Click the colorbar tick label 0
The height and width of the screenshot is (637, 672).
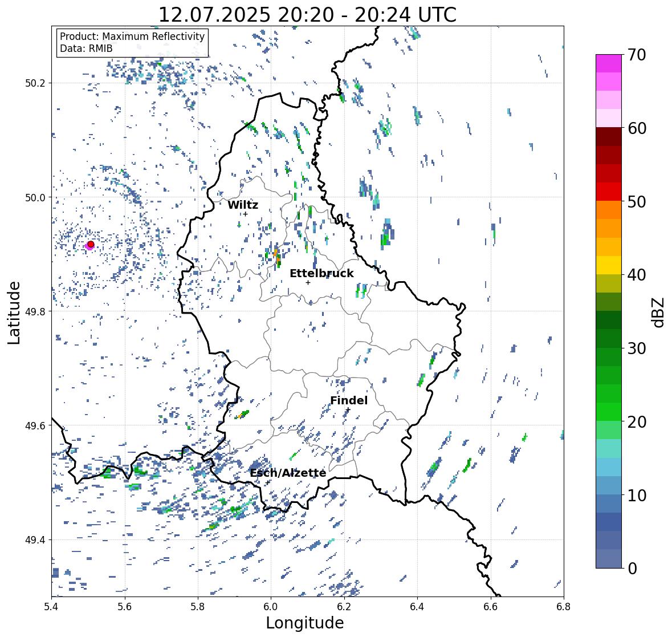point(632,569)
